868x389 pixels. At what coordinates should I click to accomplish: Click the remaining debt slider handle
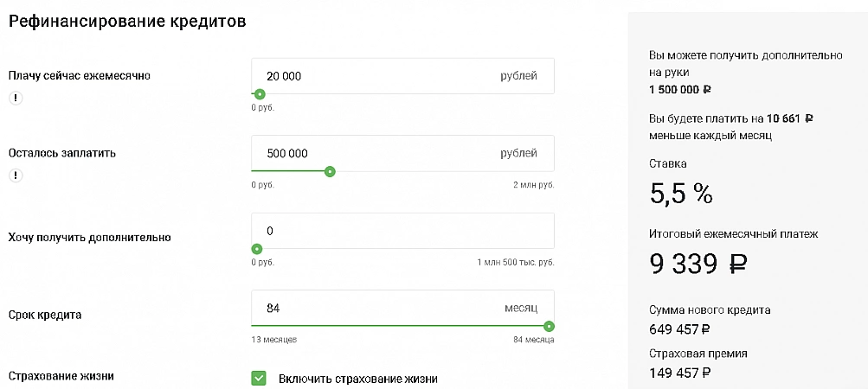point(330,171)
